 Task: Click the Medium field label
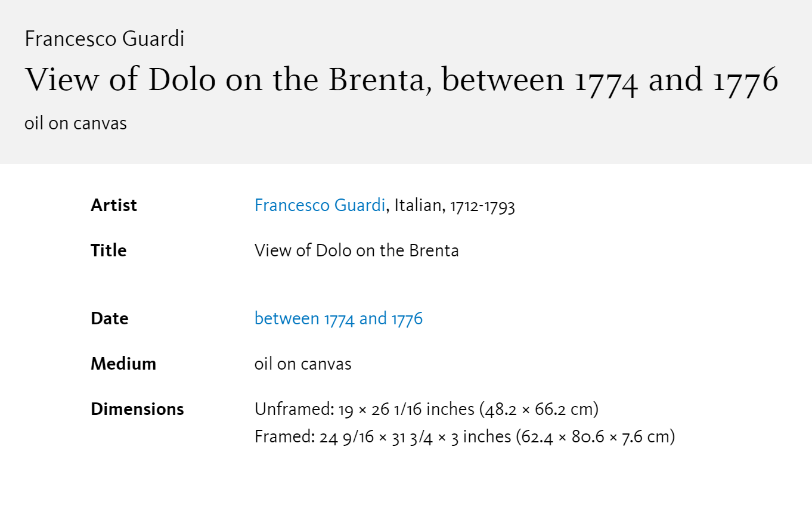click(123, 364)
